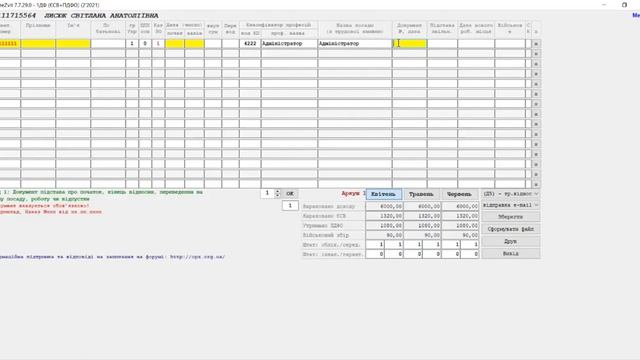Screen dimensions: 640x360
Task: Click the Сформувати файл button
Action: point(511,229)
